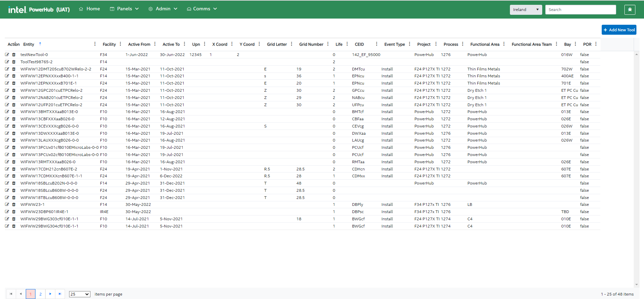Click the Home link in navigation
The width and height of the screenshot is (644, 299).
pos(89,9)
